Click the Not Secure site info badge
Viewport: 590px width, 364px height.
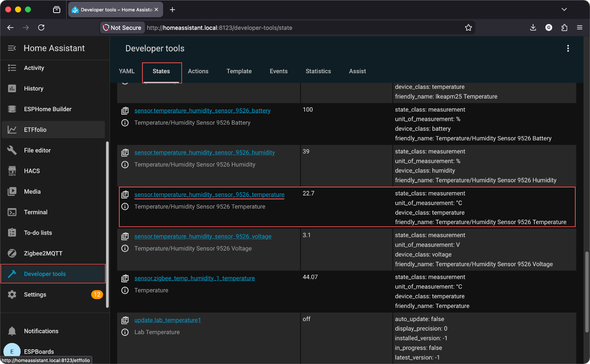click(x=122, y=28)
